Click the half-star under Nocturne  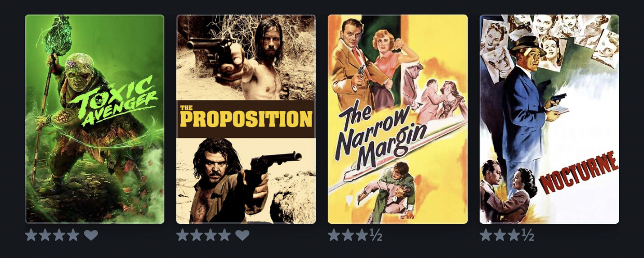(x=528, y=236)
